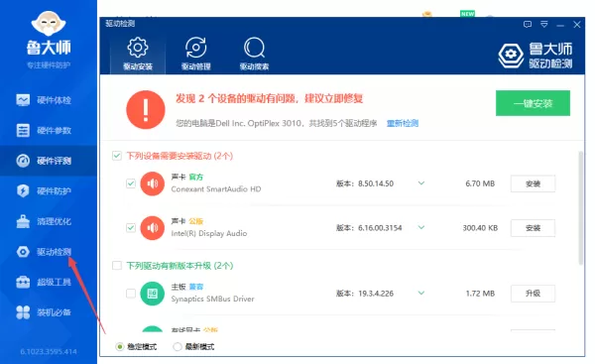This screenshot has width=595, height=364.
Task: Open 硬件防护 shield icon
Action: coord(23,190)
